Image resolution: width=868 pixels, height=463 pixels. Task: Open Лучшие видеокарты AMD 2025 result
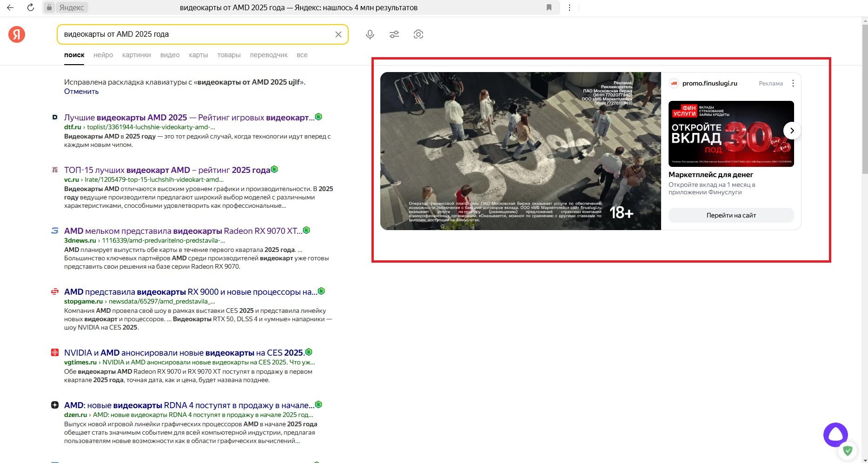coord(189,118)
